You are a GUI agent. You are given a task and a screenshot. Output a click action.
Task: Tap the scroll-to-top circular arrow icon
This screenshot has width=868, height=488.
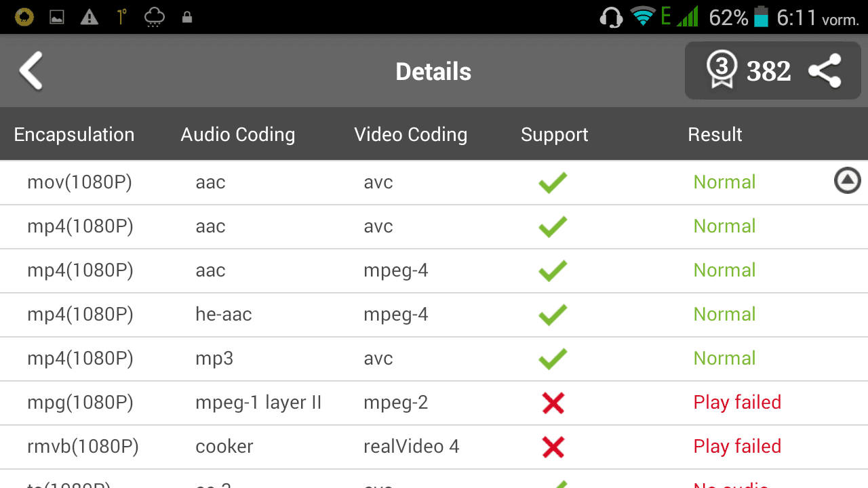coord(847,180)
